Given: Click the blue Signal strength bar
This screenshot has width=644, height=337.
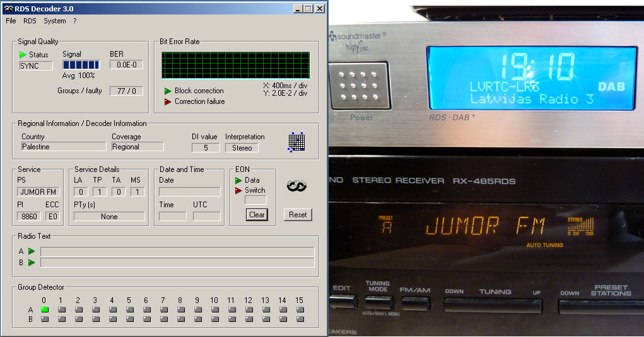Looking at the screenshot, I should coord(81,65).
